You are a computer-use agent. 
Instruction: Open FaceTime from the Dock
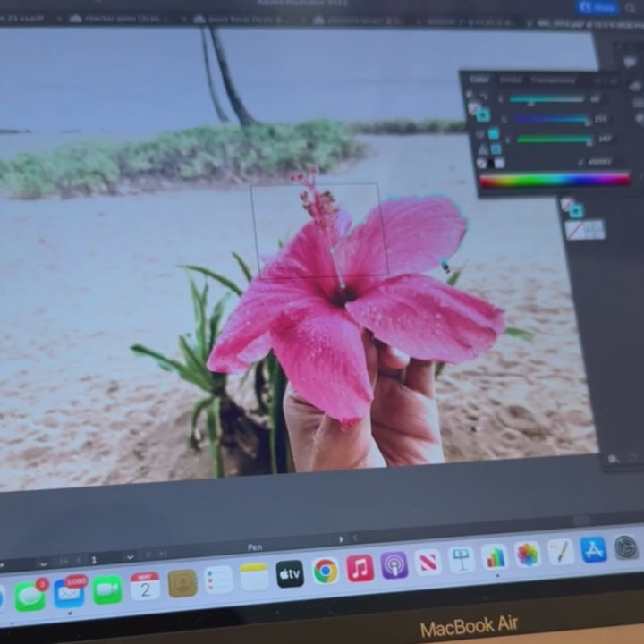pyautogui.click(x=107, y=589)
